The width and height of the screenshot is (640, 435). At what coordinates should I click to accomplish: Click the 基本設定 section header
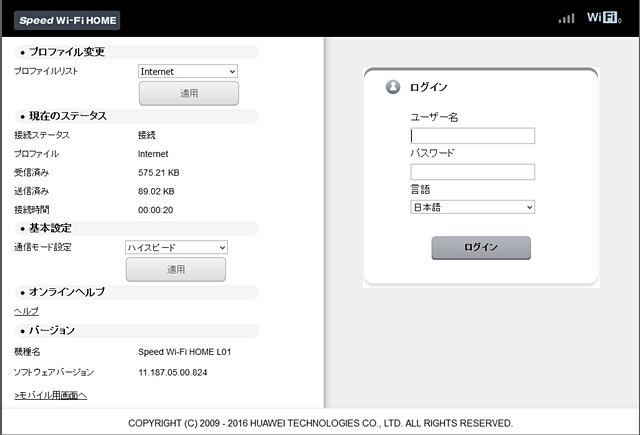click(137, 228)
